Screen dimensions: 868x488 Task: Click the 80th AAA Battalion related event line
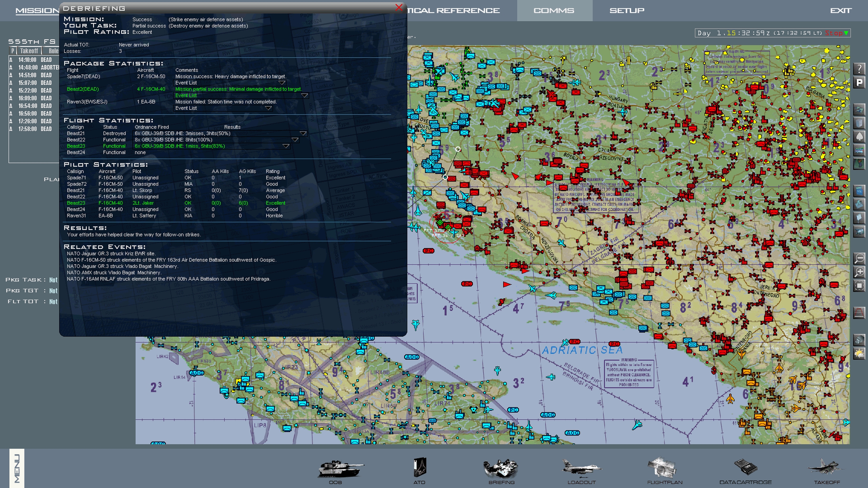tap(169, 279)
